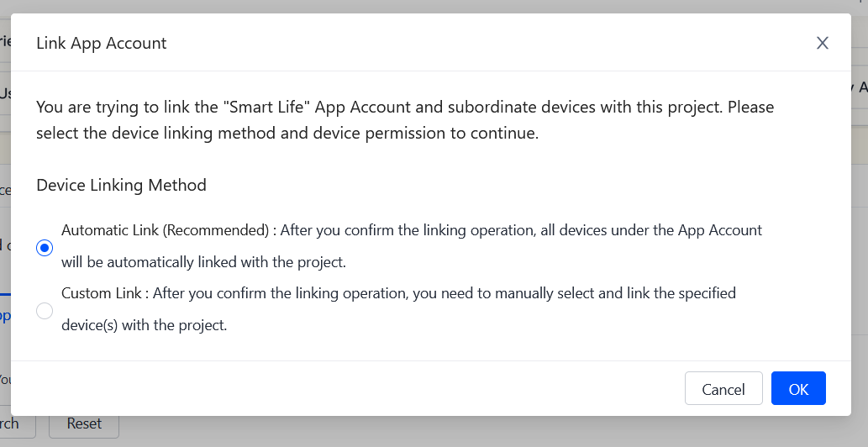Click the Reset button behind the dialog
This screenshot has width=868, height=447.
click(84, 424)
